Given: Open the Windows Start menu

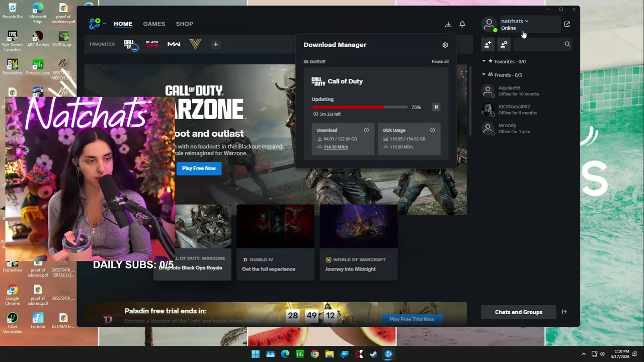Looking at the screenshot, I should click(x=256, y=354).
